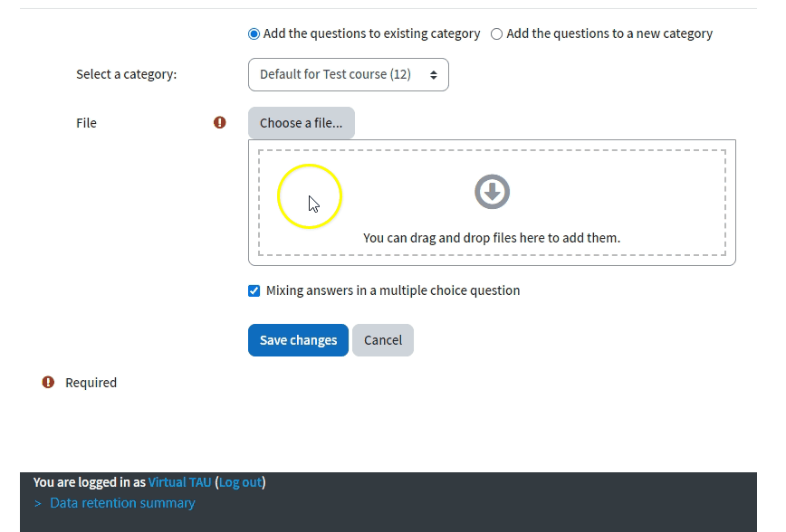Image resolution: width=786 pixels, height=532 pixels.
Task: Click the 'Save changes' button
Action: 298,340
